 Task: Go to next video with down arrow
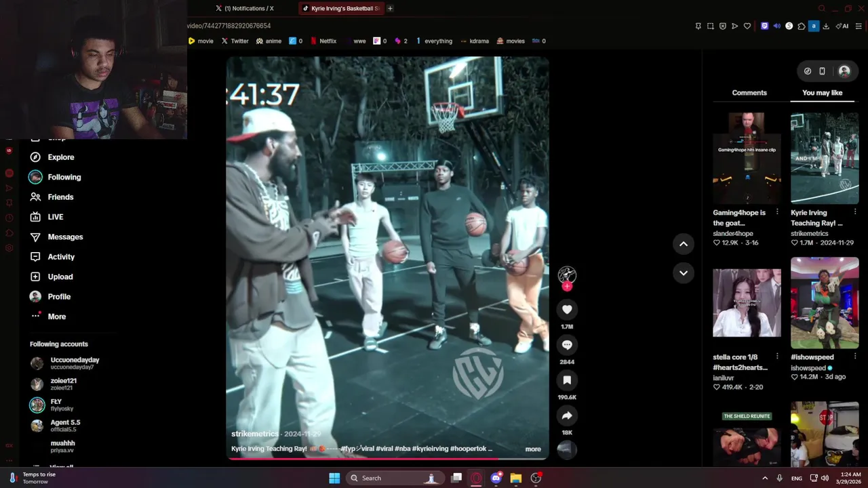pyautogui.click(x=684, y=272)
